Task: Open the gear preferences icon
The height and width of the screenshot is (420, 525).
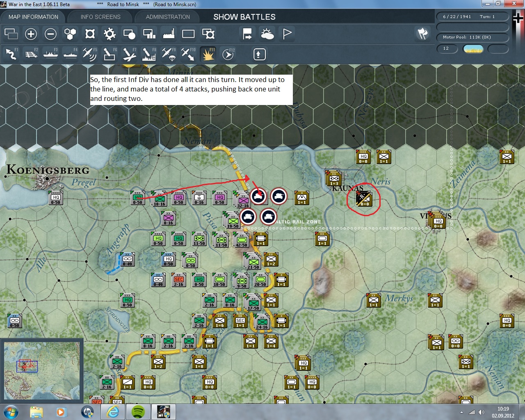Action: point(110,34)
